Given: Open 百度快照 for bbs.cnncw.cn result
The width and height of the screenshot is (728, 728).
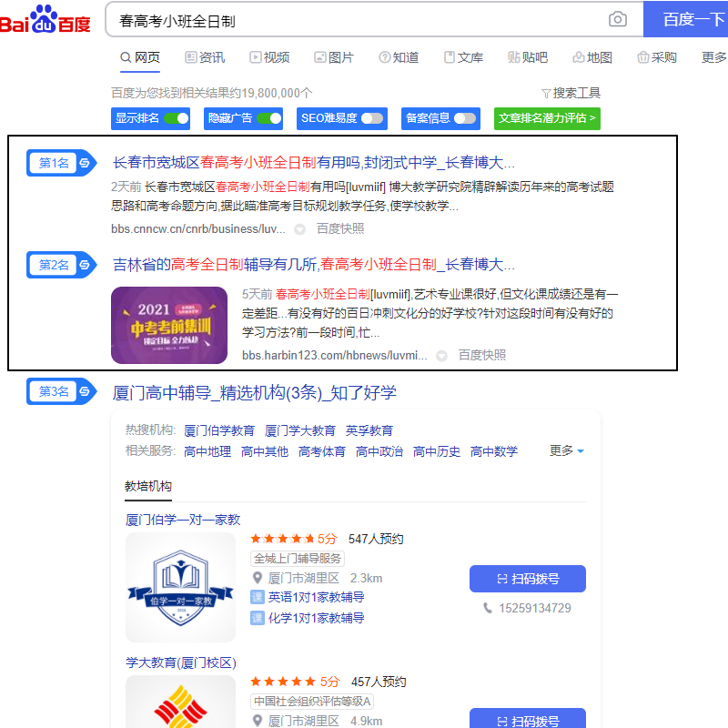Looking at the screenshot, I should coord(340,229).
